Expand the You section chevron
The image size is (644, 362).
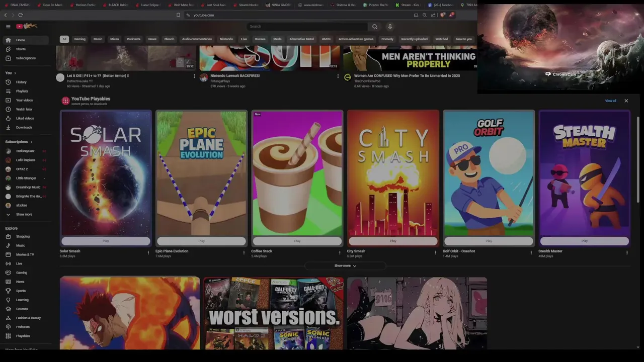(x=15, y=73)
